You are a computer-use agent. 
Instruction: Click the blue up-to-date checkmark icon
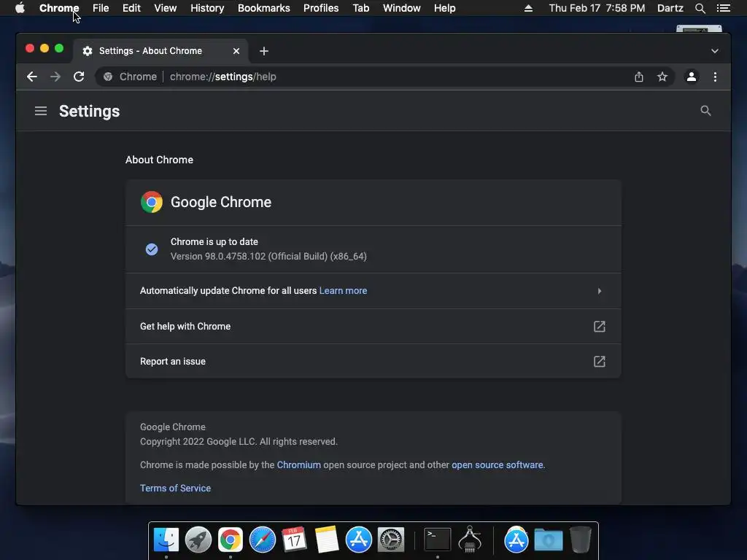tap(152, 249)
